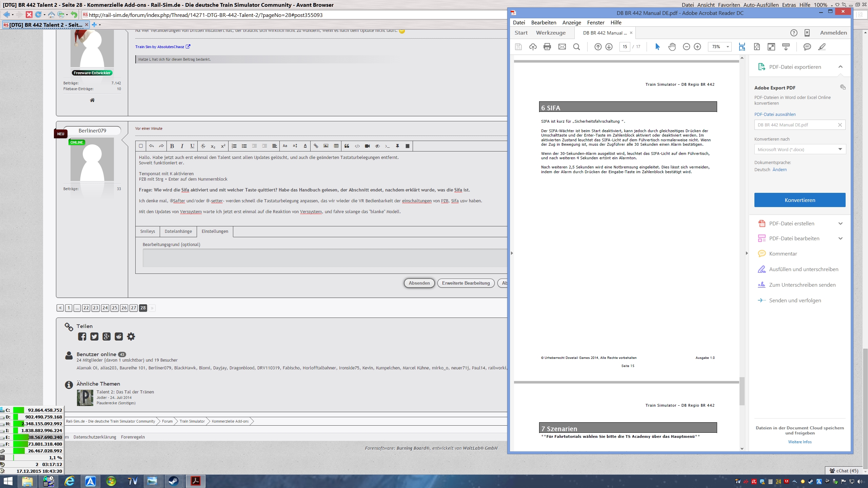Toggle underline formatting in post editor
This screenshot has height=488, width=868.
click(192, 146)
